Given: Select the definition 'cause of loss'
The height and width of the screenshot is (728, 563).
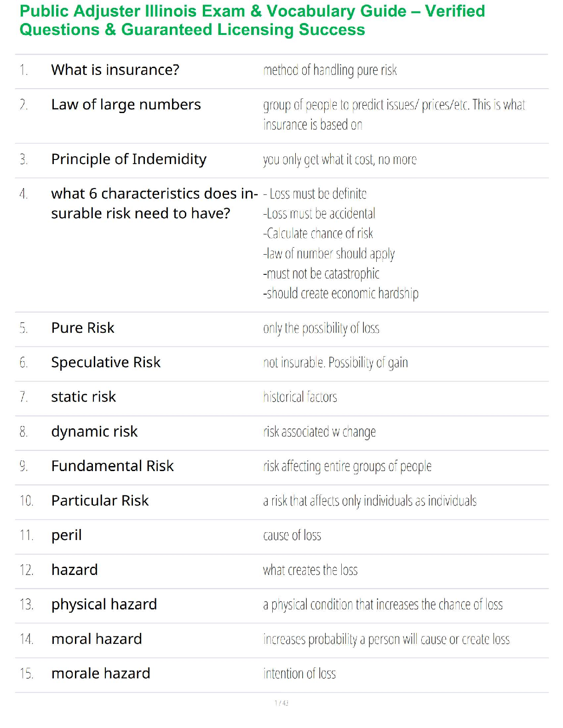Looking at the screenshot, I should [292, 535].
